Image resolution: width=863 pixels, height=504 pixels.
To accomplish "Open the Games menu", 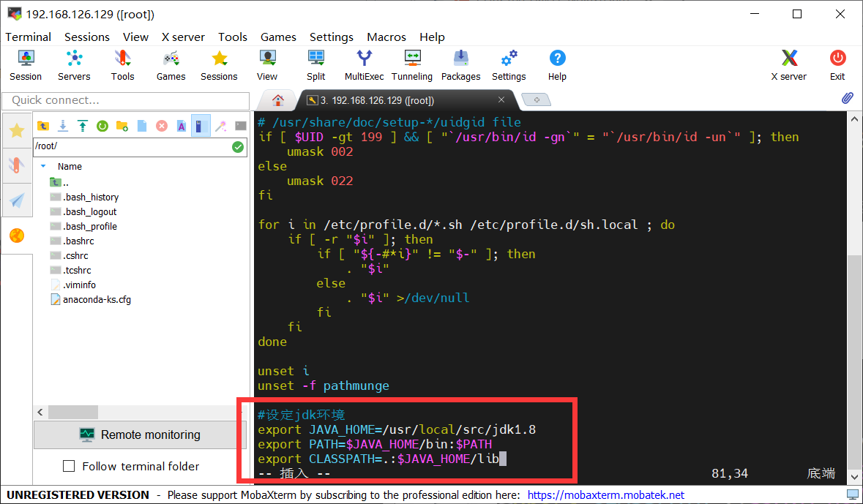I will tap(278, 37).
